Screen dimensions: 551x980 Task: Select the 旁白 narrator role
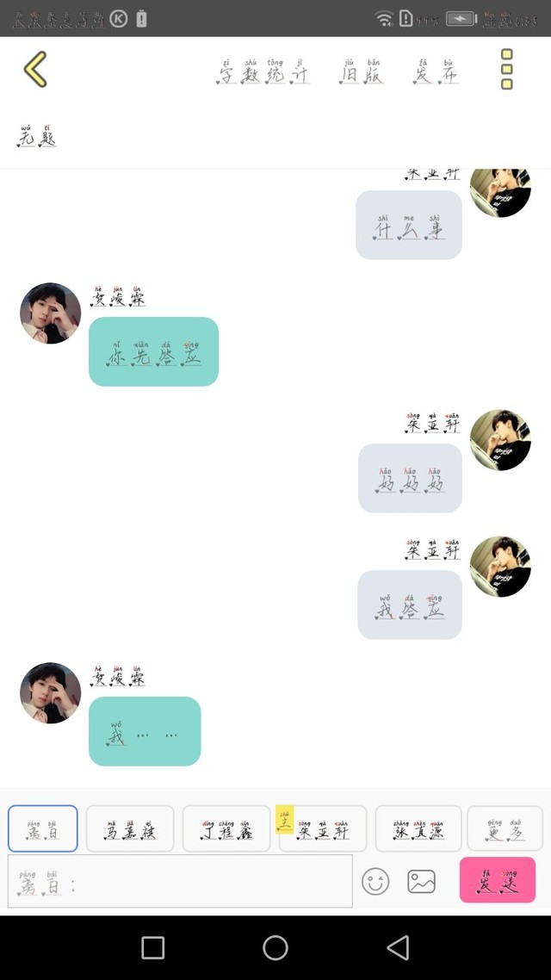tap(42, 828)
